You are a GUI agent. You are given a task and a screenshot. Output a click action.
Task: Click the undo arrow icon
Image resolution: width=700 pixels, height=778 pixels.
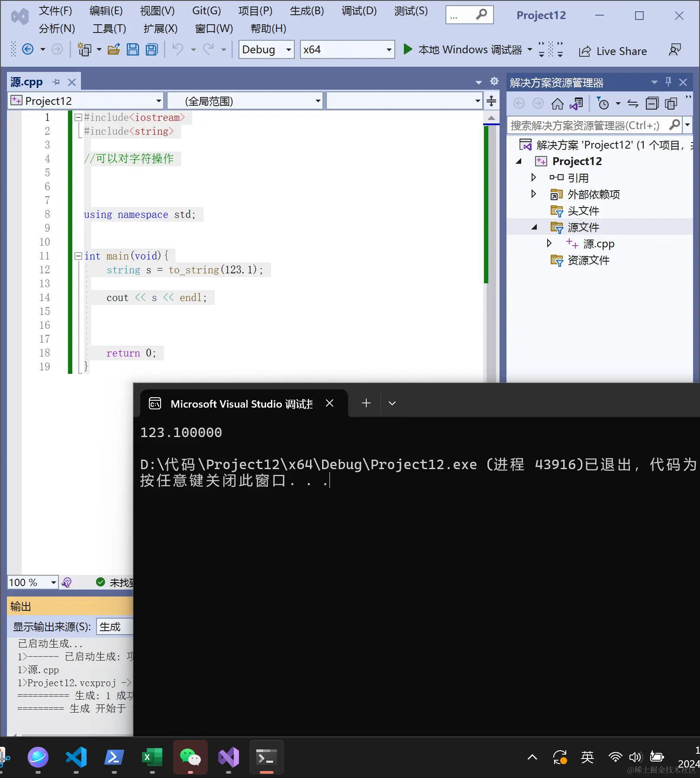click(x=177, y=49)
